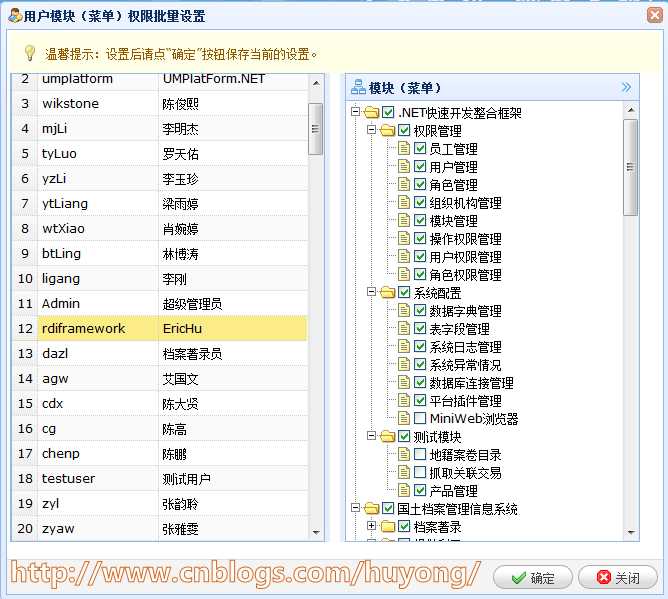Select the rdiframework user row
The image size is (668, 599).
(160, 328)
